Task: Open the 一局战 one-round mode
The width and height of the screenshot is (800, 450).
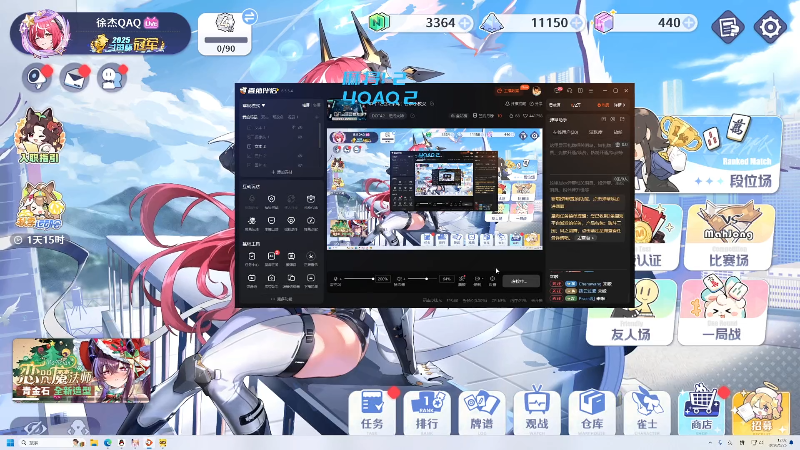Action: (722, 311)
